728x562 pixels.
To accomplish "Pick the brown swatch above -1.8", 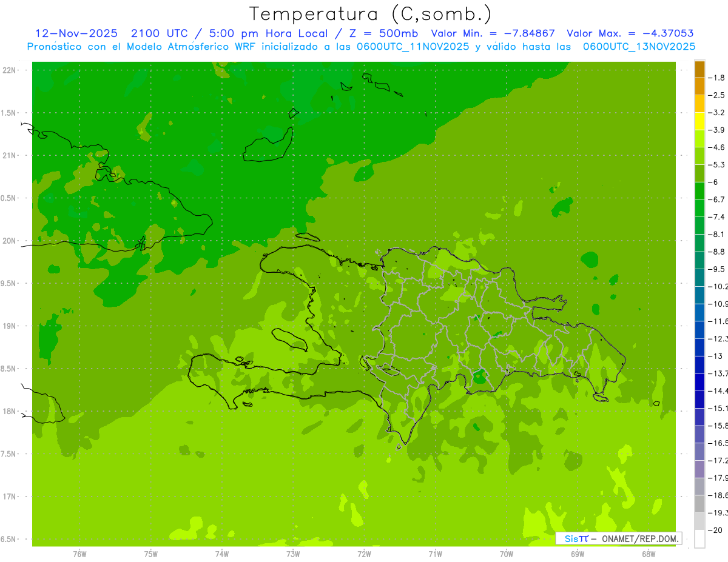I will (x=699, y=69).
